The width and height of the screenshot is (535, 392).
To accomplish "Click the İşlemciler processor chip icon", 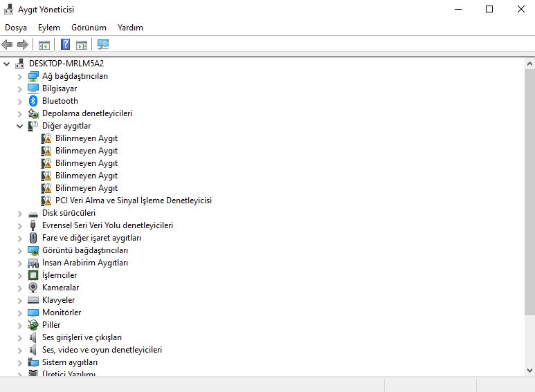I will [33, 275].
